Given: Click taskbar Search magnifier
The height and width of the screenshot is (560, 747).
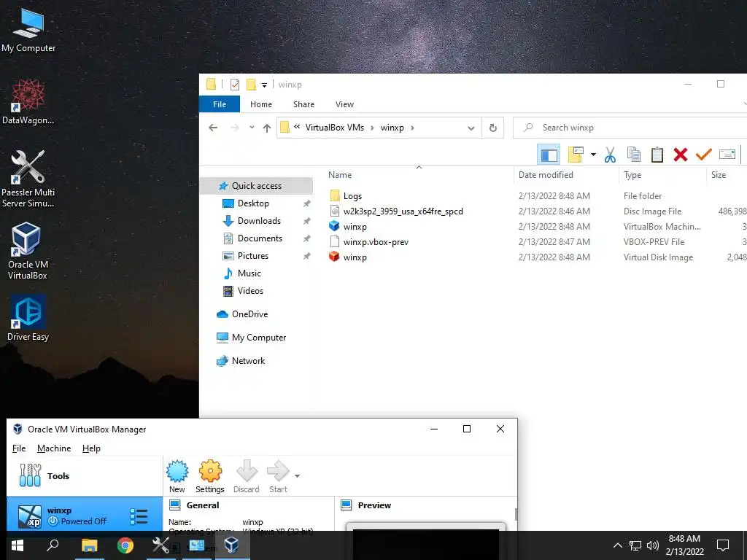Looking at the screenshot, I should [53, 545].
